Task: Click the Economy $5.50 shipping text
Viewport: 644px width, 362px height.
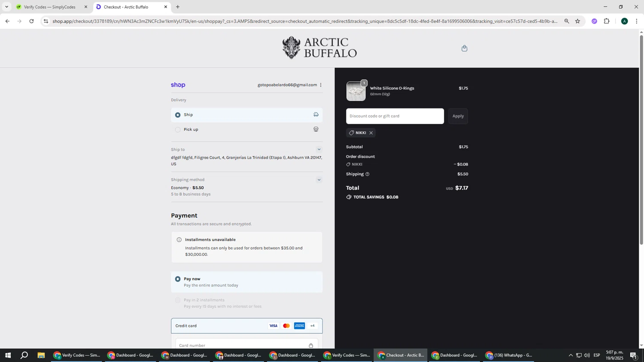Action: click(187, 188)
